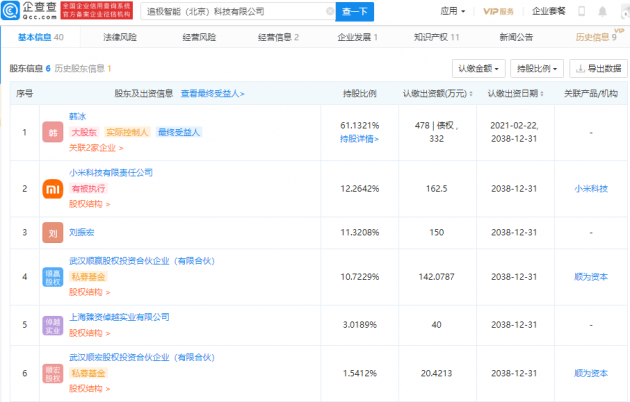Select the 61.1321% shareholding value
Image resolution: width=630 pixels, height=402 pixels.
360,126
